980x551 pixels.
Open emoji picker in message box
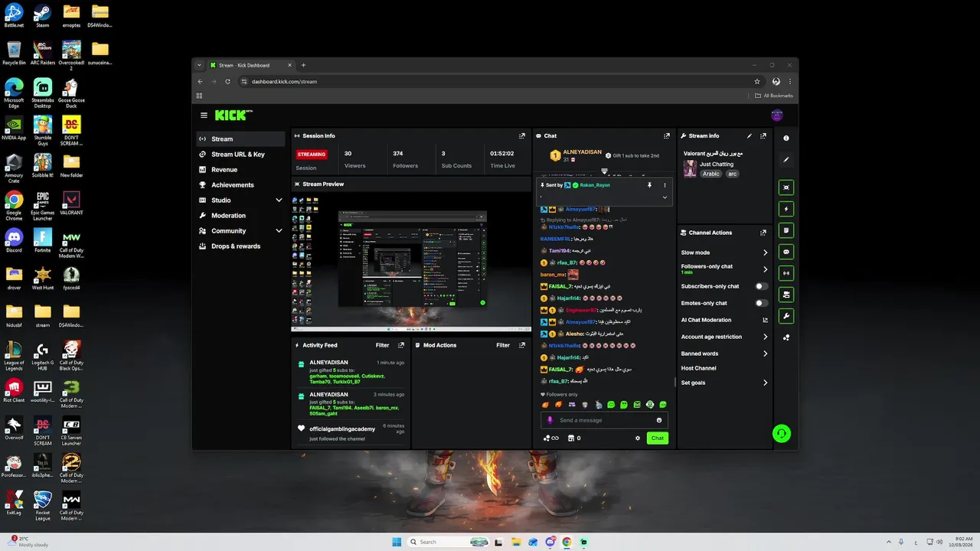click(659, 420)
